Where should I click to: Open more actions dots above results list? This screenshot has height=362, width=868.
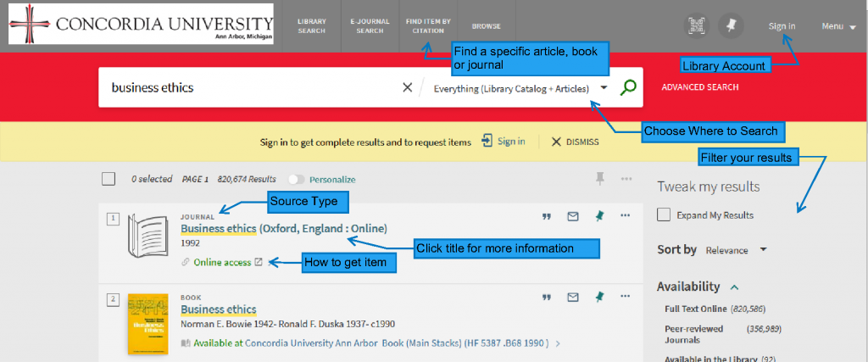pos(626,179)
